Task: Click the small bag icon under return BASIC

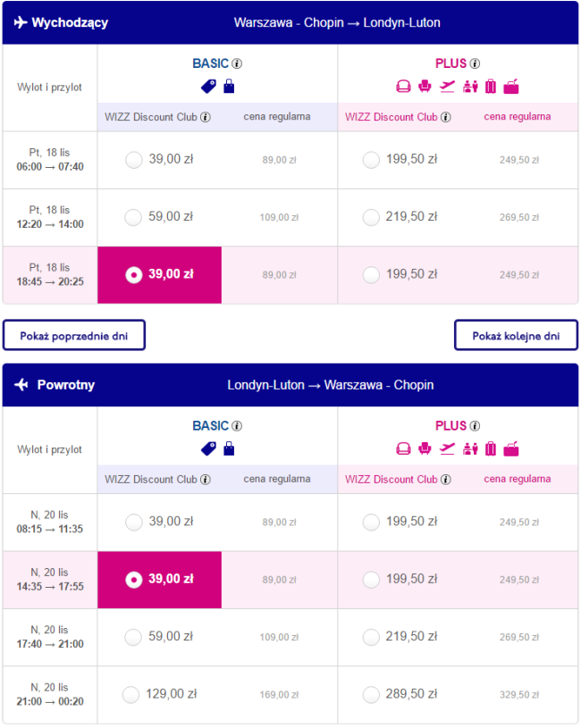Action: [229, 449]
